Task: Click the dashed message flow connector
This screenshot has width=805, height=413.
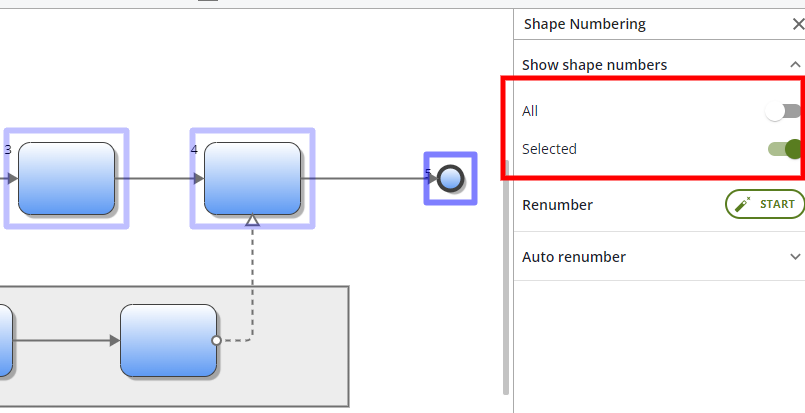Action: tap(253, 290)
